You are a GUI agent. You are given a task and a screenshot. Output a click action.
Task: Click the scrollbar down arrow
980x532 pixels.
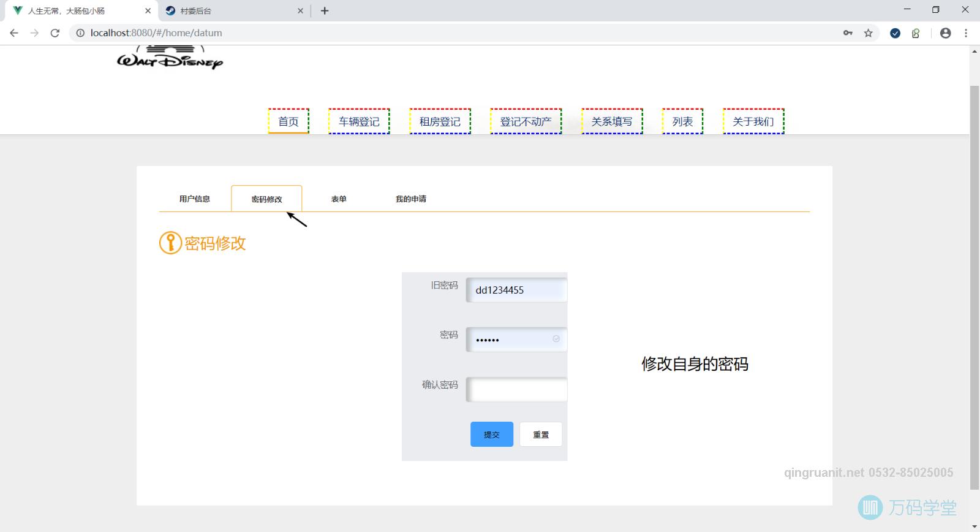[x=974, y=526]
